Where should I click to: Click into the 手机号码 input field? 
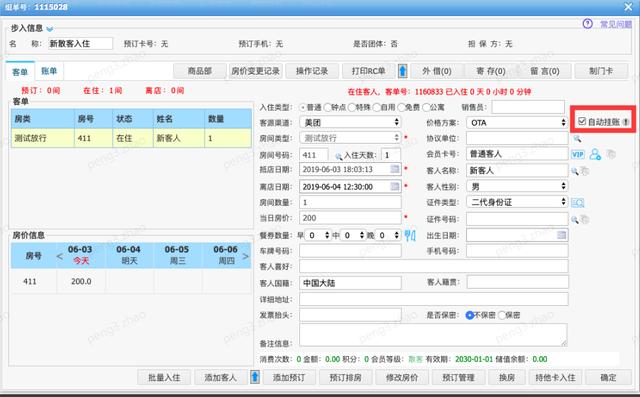(517, 251)
